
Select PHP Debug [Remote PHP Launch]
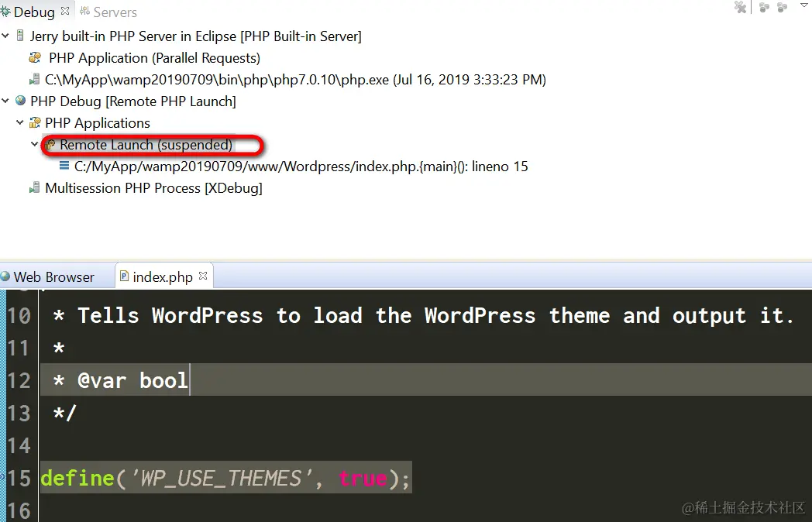coord(133,101)
